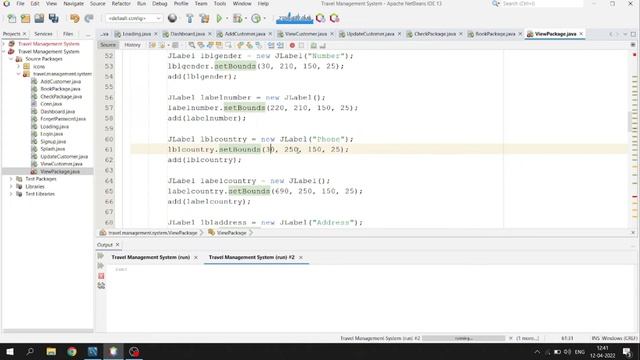Open Dashboard.java in the project tree

coord(57,111)
